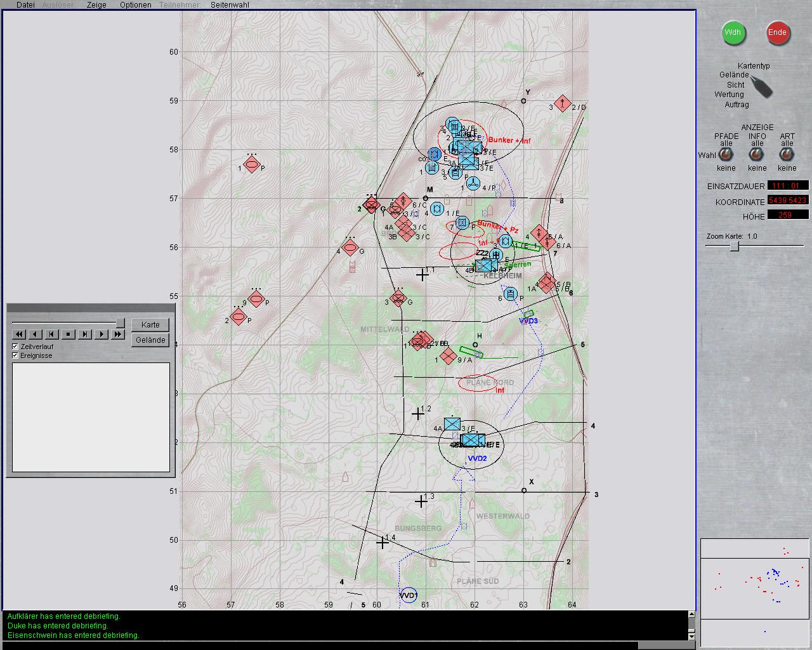Click the skip to previous event button
The image size is (812, 650).
tap(52, 334)
